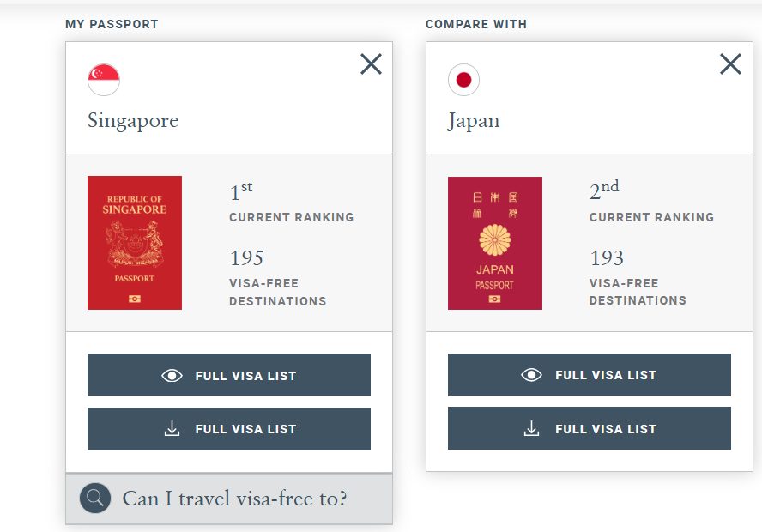
Task: Click the Singapore country name
Action: (x=133, y=121)
